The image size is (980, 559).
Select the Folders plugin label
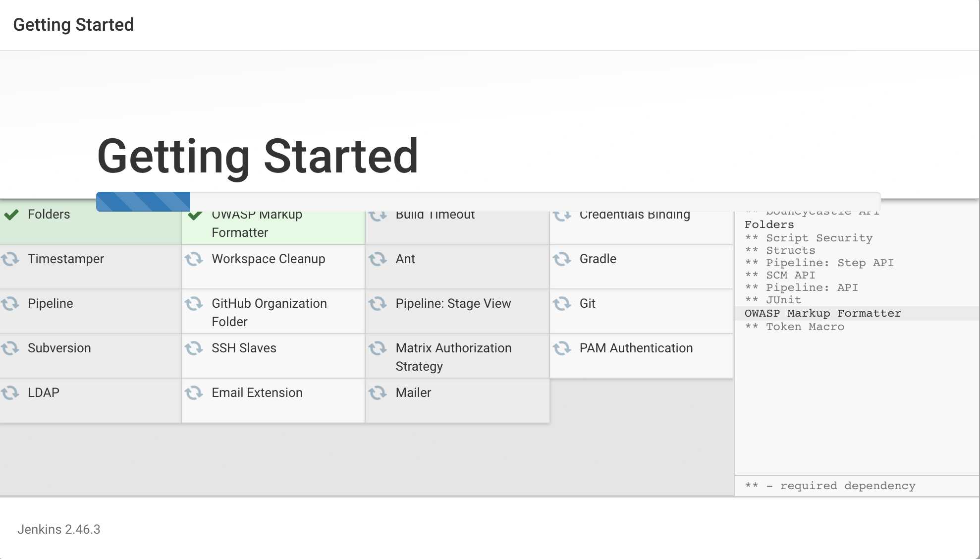tap(49, 214)
